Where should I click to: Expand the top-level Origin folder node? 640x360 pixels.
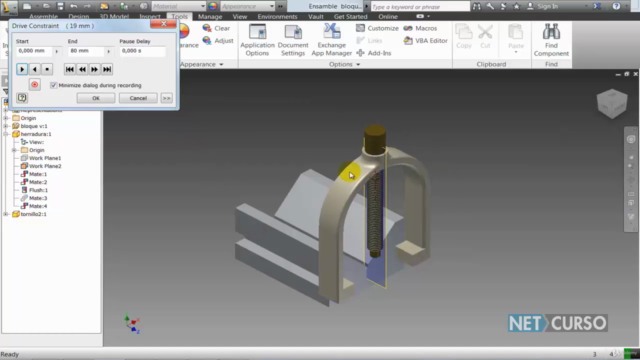[x=6, y=118]
